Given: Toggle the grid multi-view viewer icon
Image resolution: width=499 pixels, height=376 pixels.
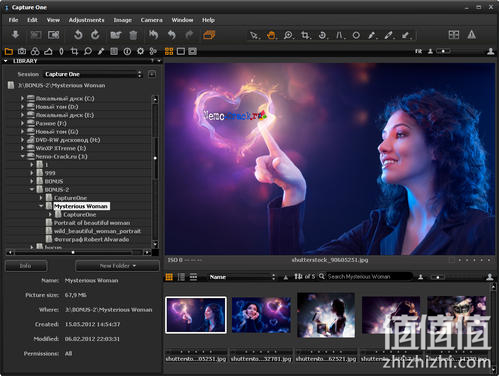Looking at the screenshot, I should point(169,51).
